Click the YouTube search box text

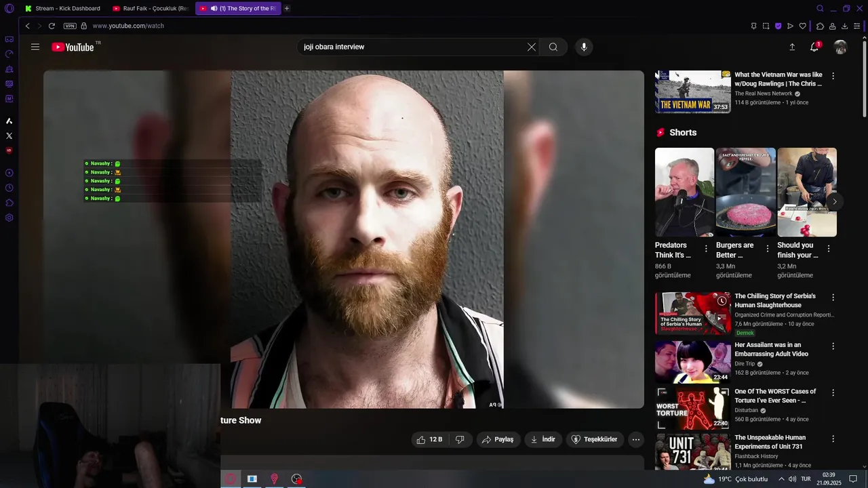tap(334, 47)
